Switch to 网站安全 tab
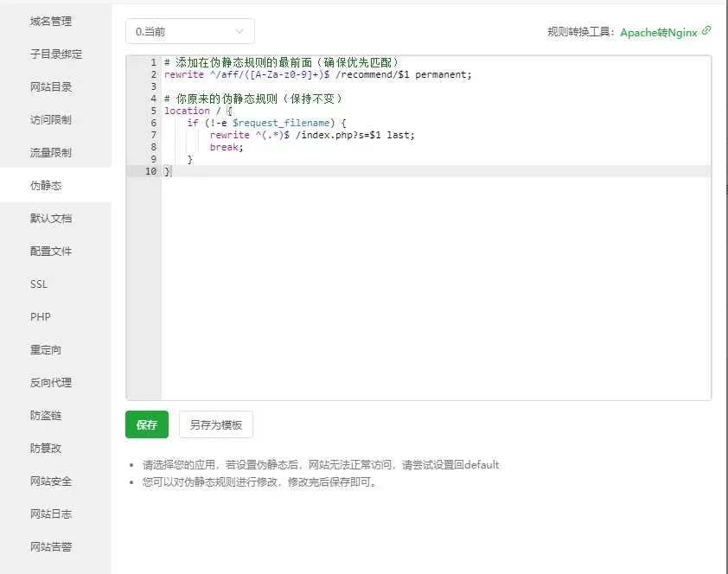The height and width of the screenshot is (574, 728). (x=51, y=482)
